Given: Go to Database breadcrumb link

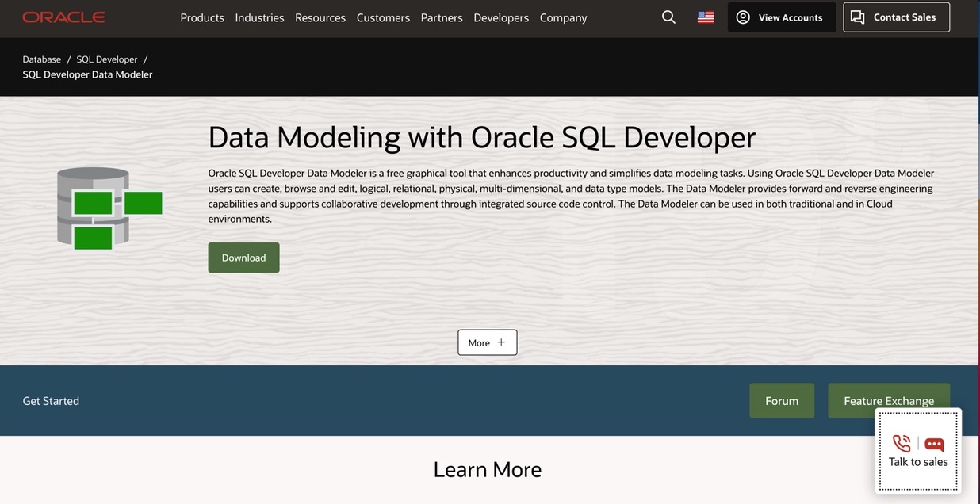Looking at the screenshot, I should tap(42, 59).
